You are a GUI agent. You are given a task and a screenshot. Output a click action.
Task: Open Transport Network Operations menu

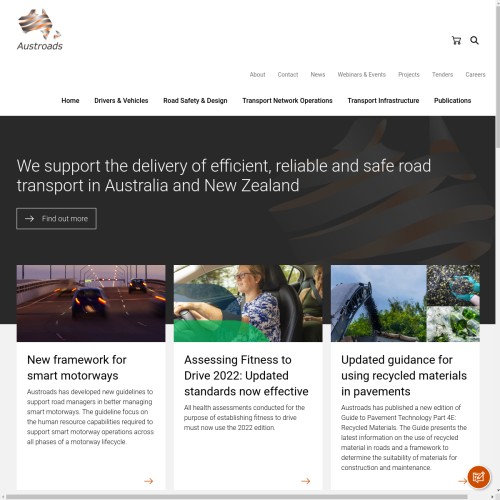pyautogui.click(x=287, y=101)
